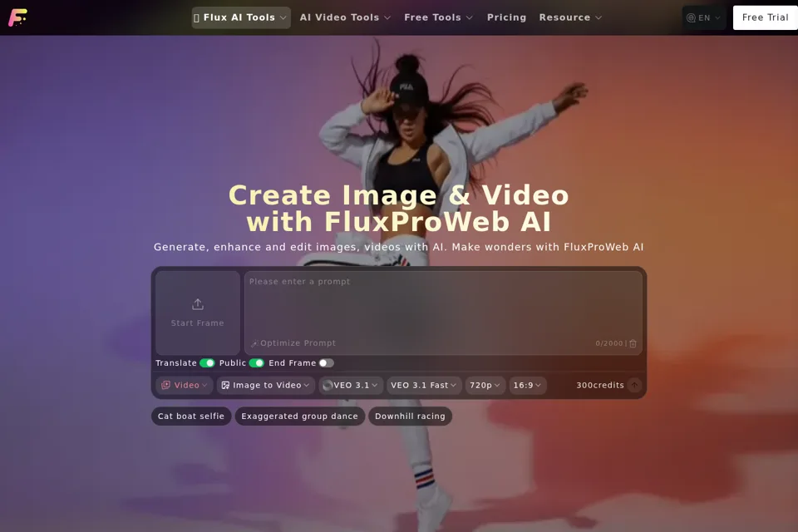Image resolution: width=798 pixels, height=532 pixels.
Task: Open the Flux AI Tools menu
Action: pyautogui.click(x=241, y=17)
